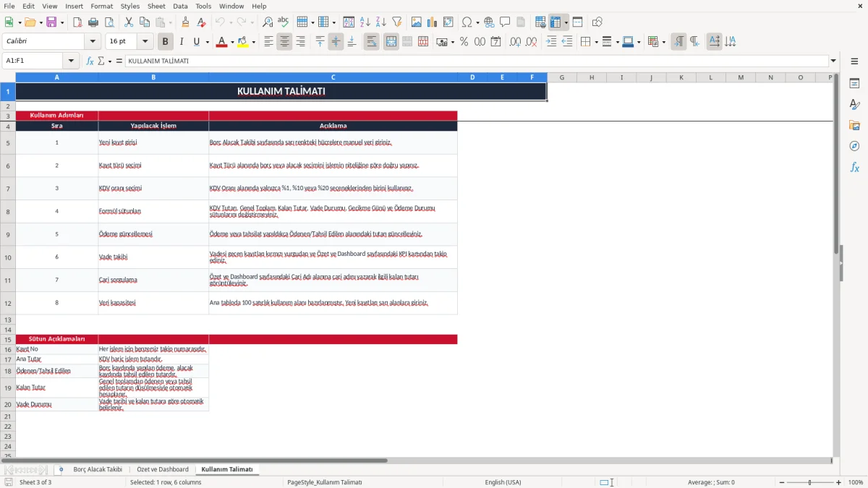Screen dimensions: 868x488
Task: Copy the selection to clipboard
Action: pyautogui.click(x=144, y=22)
